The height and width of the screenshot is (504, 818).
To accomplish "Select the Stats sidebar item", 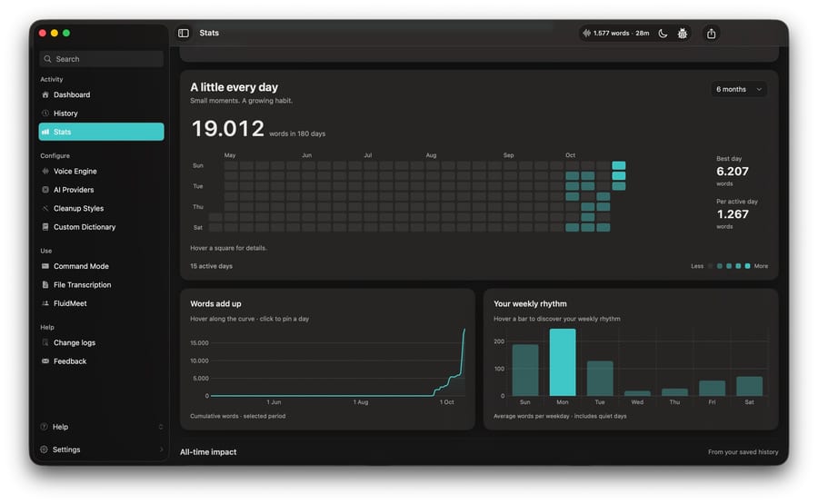I will [101, 132].
